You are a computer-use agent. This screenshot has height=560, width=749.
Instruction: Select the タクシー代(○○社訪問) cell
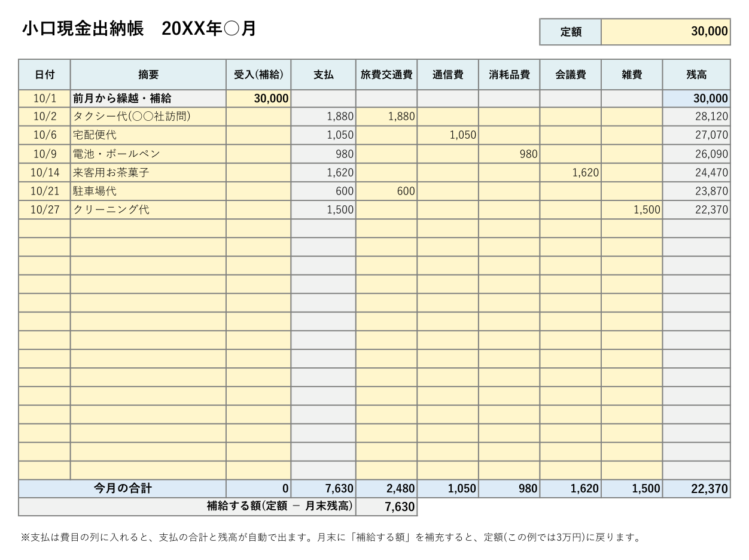pyautogui.click(x=148, y=116)
